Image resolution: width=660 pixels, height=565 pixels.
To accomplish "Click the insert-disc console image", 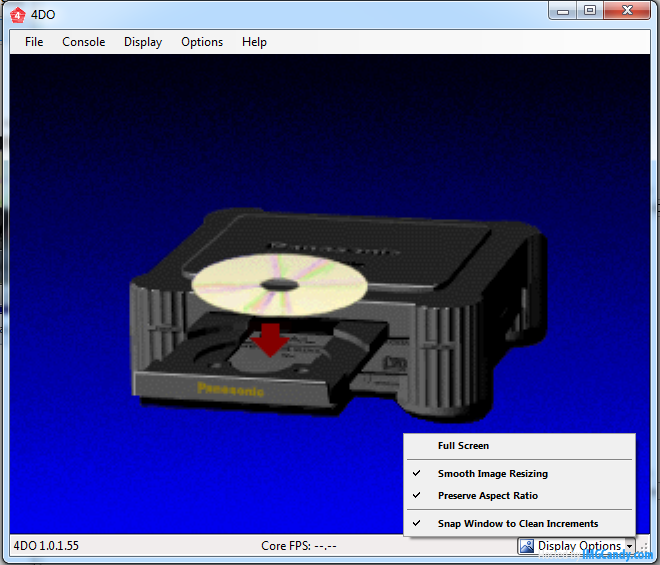I will (x=339, y=316).
